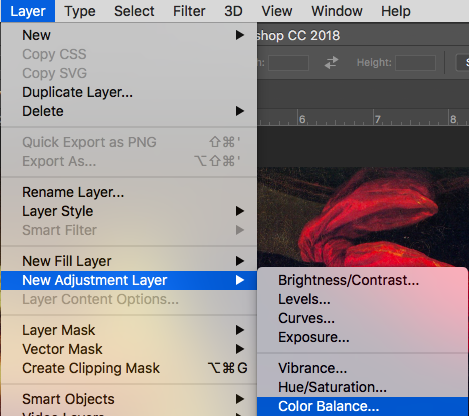Expand the New submenu arrow
This screenshot has width=469, height=416.
pos(240,35)
